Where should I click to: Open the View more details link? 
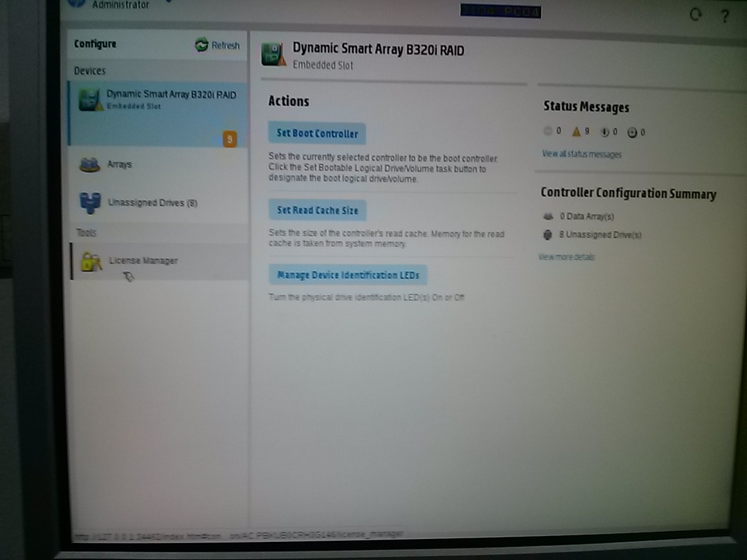(566, 257)
